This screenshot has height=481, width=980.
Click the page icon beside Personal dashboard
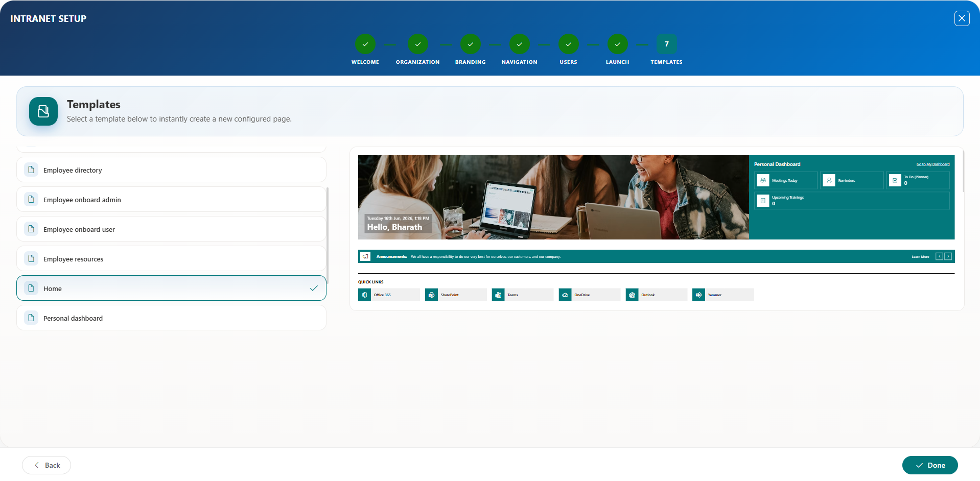click(x=31, y=318)
